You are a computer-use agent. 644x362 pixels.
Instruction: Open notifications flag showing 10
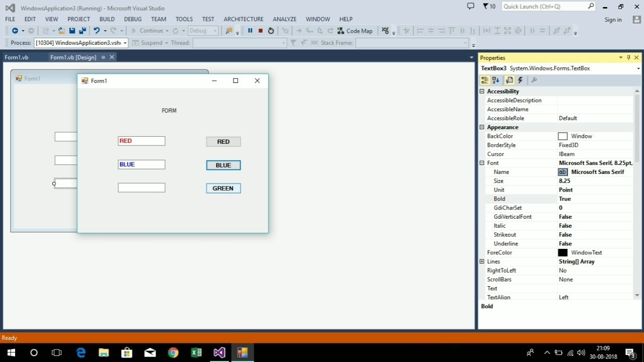click(x=489, y=6)
